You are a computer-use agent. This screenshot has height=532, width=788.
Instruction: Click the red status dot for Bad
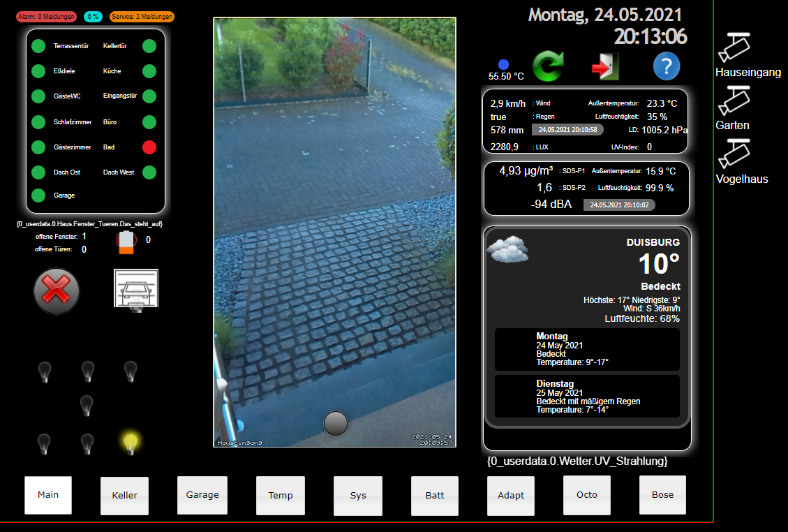(149, 147)
